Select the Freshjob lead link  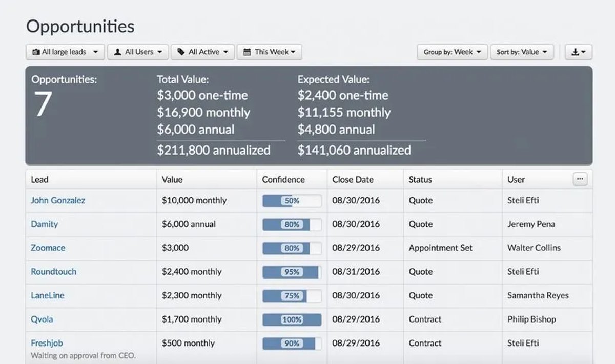[x=47, y=343]
